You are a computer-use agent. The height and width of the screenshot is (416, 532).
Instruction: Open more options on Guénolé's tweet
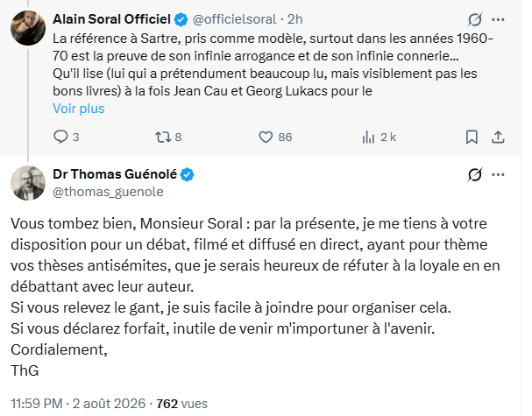click(x=498, y=174)
